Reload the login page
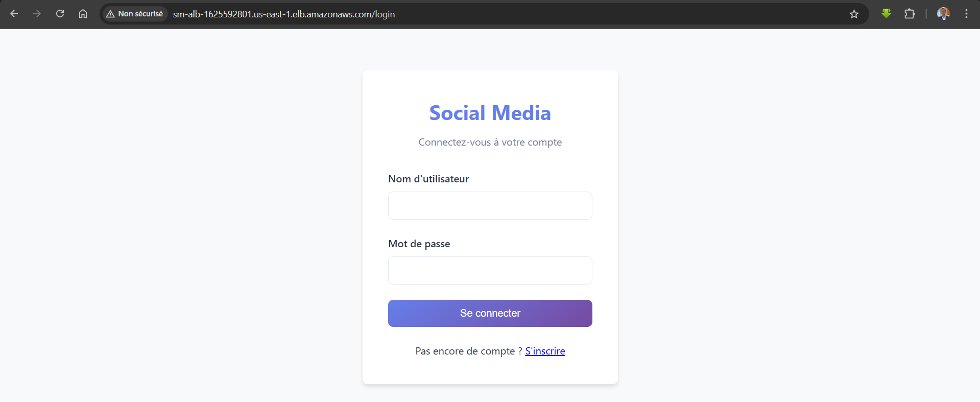The height and width of the screenshot is (402, 980). pos(60,14)
